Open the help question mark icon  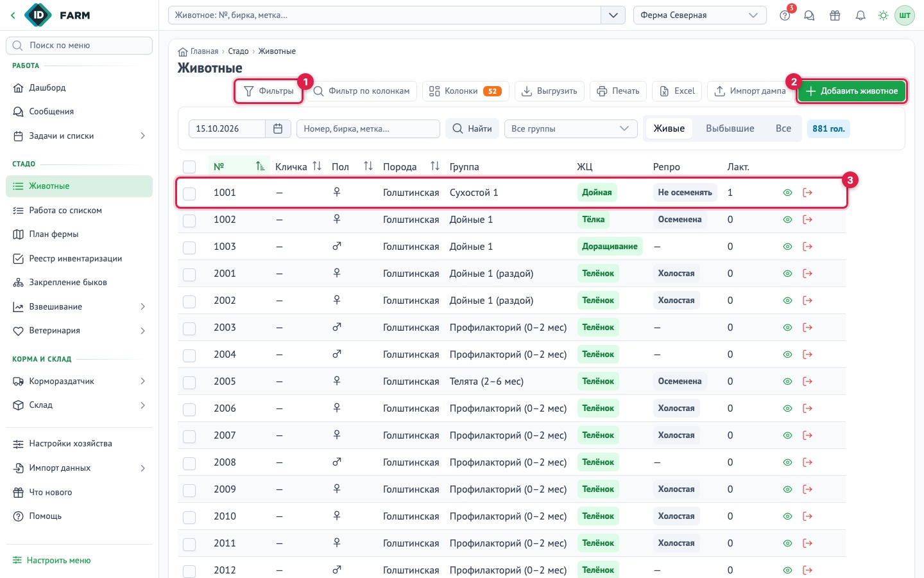(785, 15)
